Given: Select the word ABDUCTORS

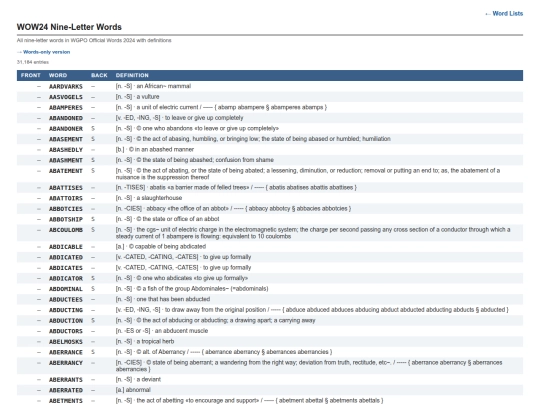Looking at the screenshot, I should pos(66,331).
